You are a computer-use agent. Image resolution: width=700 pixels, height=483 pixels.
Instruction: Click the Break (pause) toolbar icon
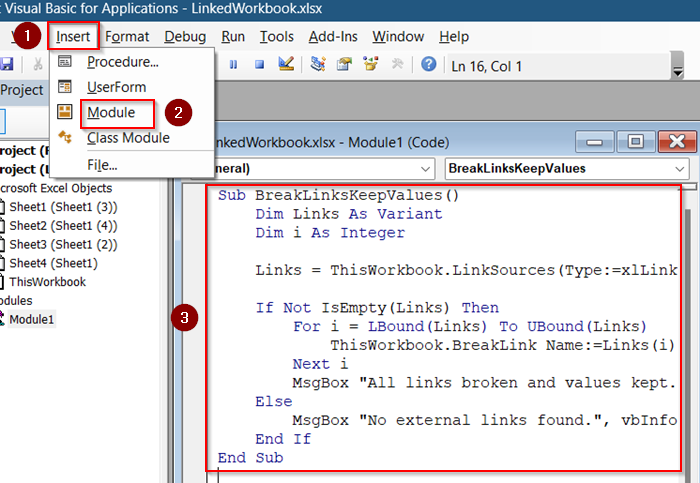coord(233,65)
